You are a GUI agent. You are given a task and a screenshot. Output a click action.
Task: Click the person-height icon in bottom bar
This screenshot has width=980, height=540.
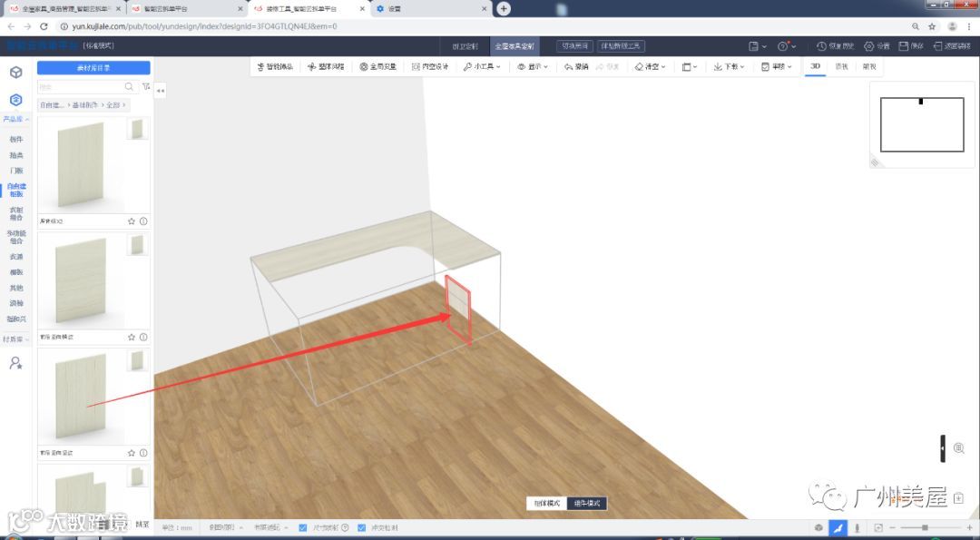tap(857, 528)
